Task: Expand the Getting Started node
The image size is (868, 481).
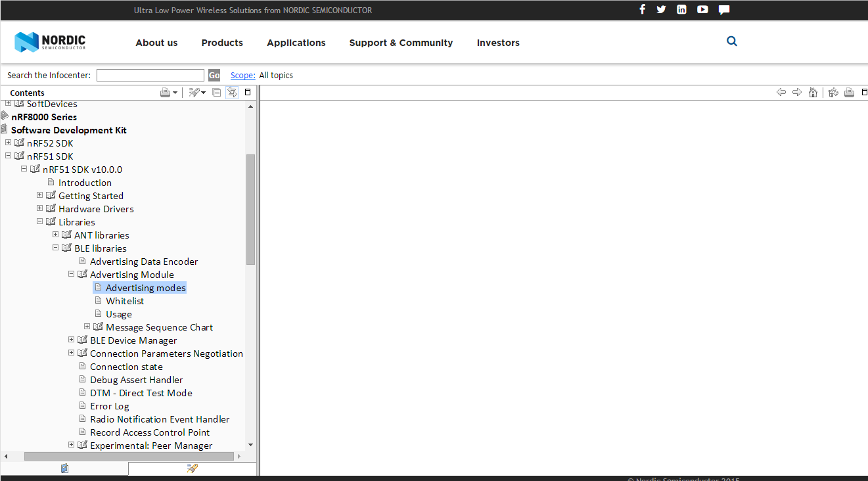Action: tap(39, 195)
